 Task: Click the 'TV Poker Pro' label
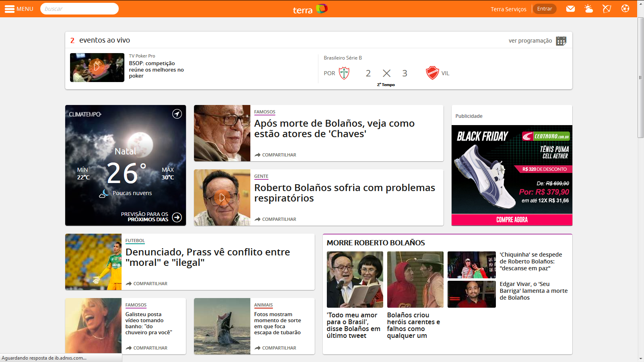coord(142,56)
